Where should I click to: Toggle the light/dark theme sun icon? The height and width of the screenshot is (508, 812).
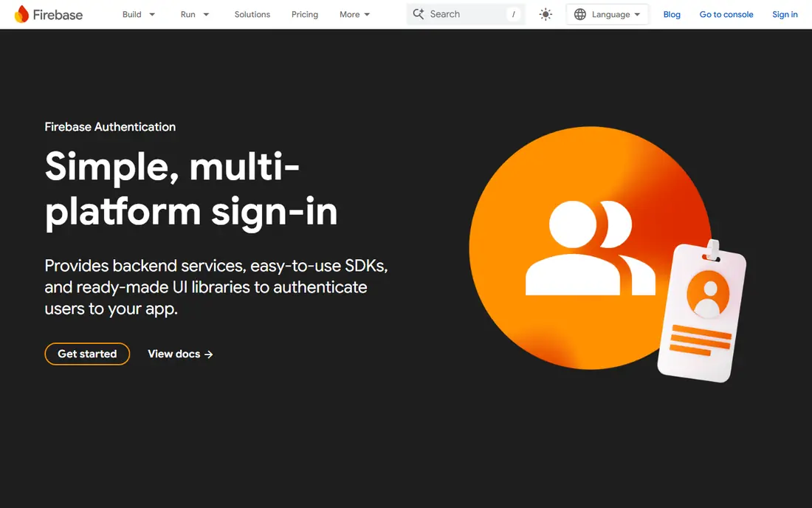pos(546,15)
